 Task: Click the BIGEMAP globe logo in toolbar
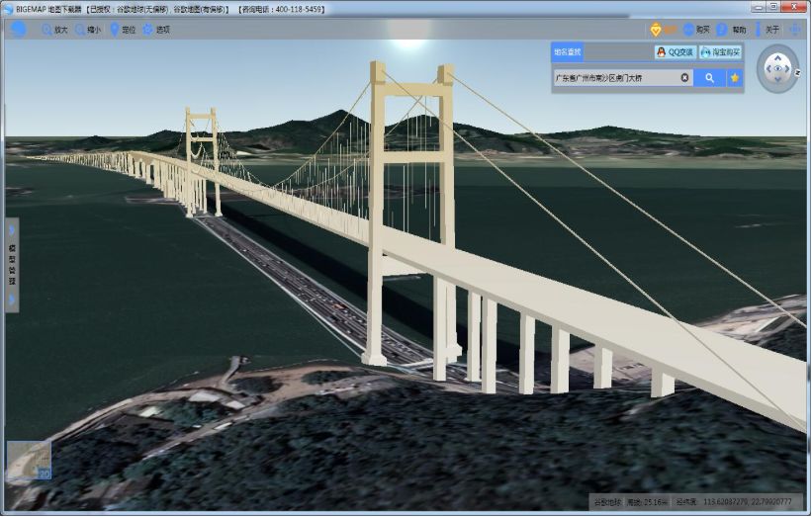(x=19, y=30)
